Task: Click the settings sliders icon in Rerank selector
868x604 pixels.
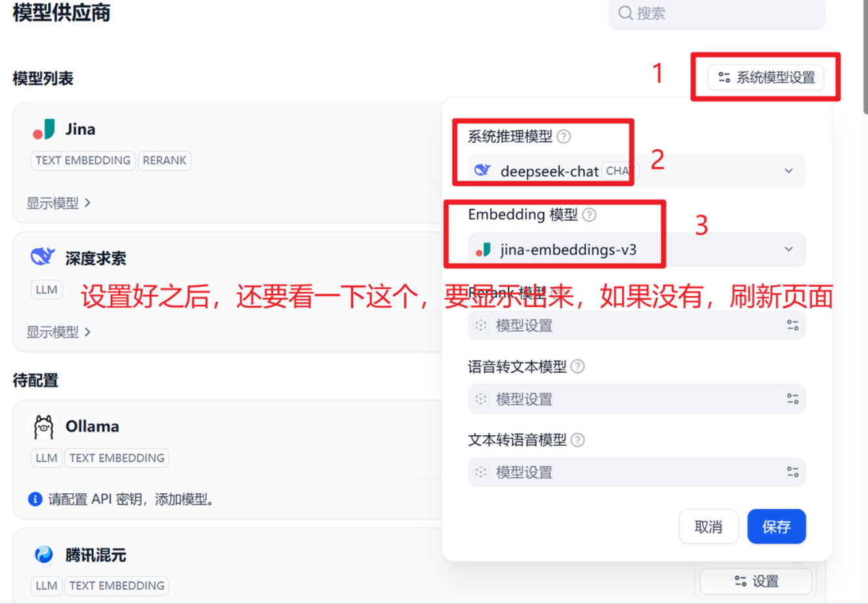Action: (x=792, y=325)
